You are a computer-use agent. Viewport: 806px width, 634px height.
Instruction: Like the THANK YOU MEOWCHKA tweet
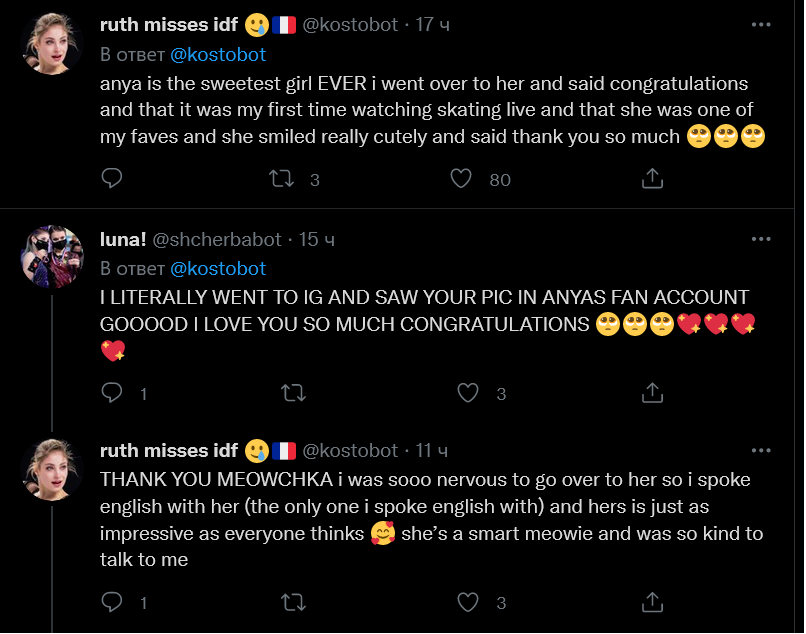pos(468,602)
